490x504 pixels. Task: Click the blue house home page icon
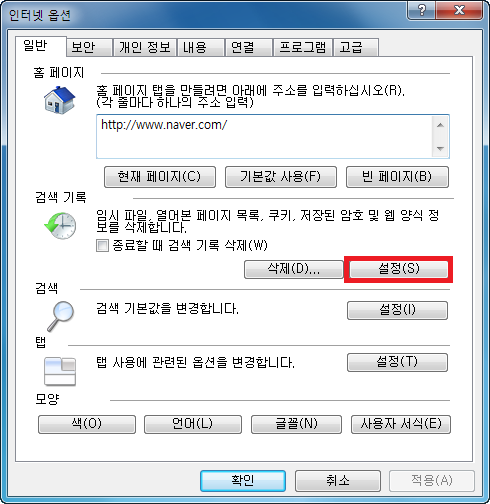click(60, 100)
